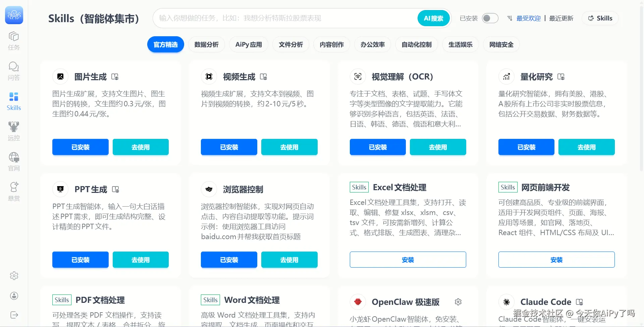Select the 官方精选 category tab

coord(166,45)
